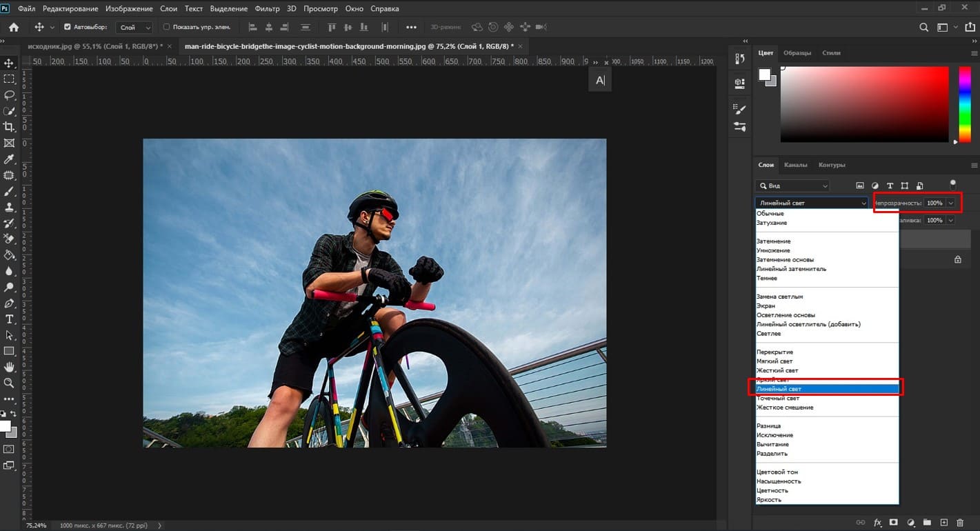Select the Zoom tool in toolbar
This screenshot has height=531, width=980.
[x=10, y=383]
